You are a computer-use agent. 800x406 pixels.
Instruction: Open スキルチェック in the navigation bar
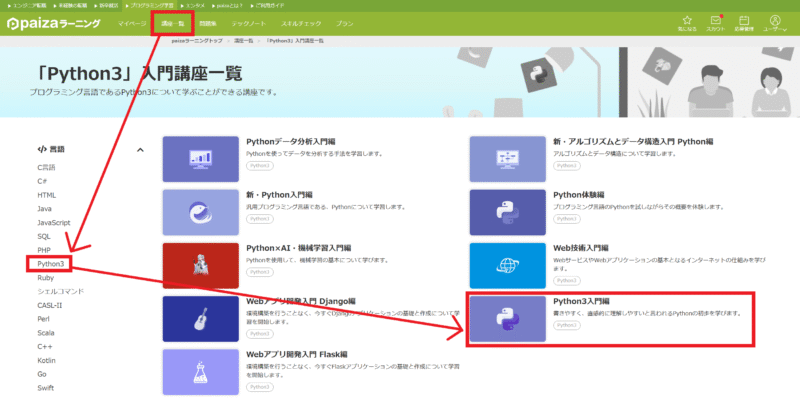pos(301,23)
